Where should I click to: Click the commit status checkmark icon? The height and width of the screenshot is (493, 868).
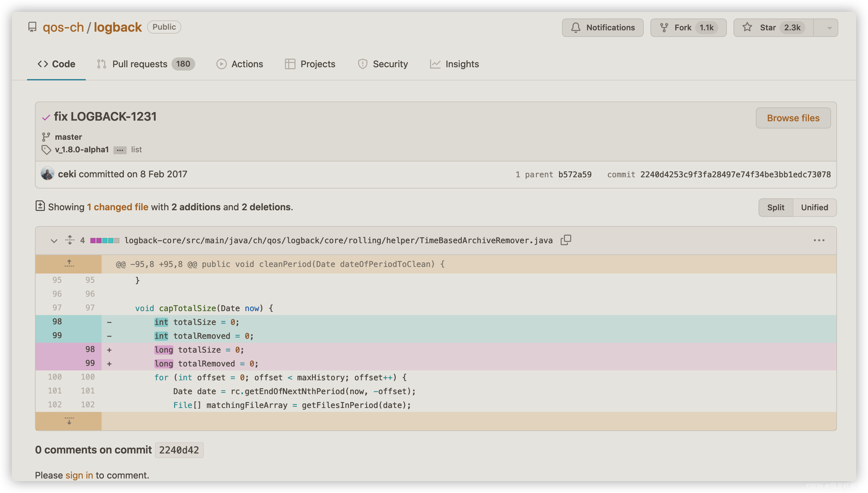click(46, 118)
